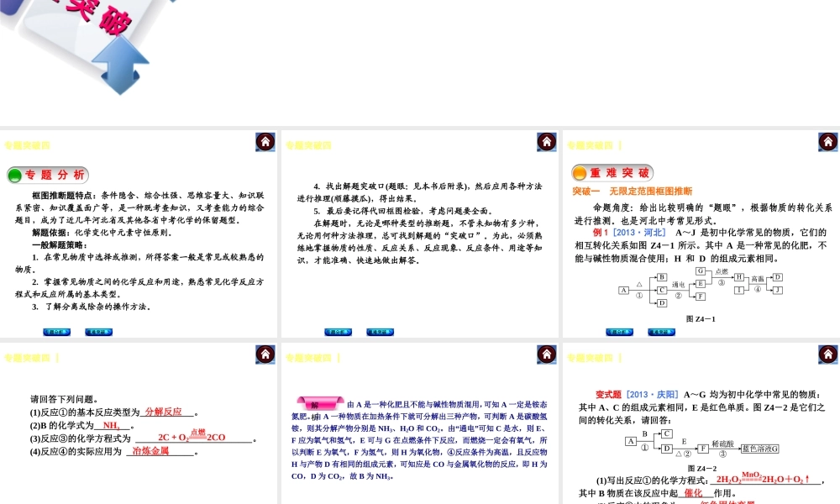Click the red equation 2C + O₂ → 2CO
Screen dimensions: 840x504
192,435
